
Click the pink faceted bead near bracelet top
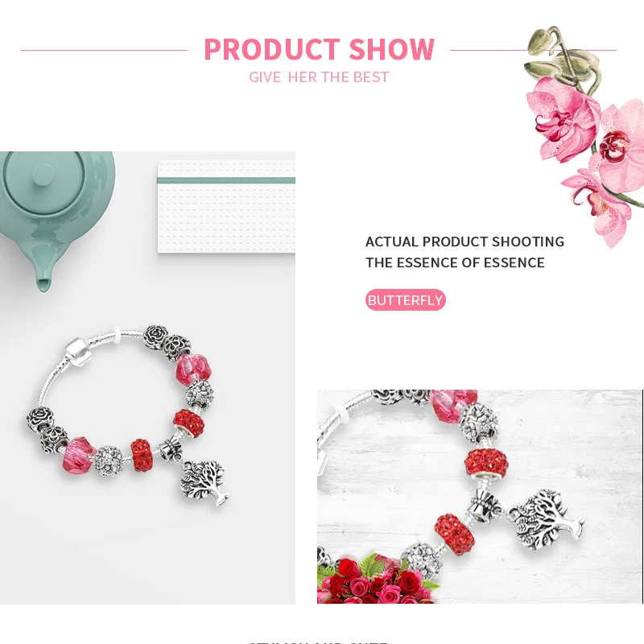pos(193,369)
